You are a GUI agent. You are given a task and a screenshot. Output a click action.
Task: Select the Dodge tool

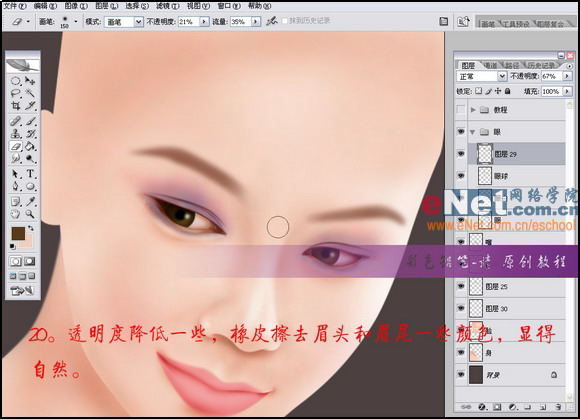coord(30,159)
